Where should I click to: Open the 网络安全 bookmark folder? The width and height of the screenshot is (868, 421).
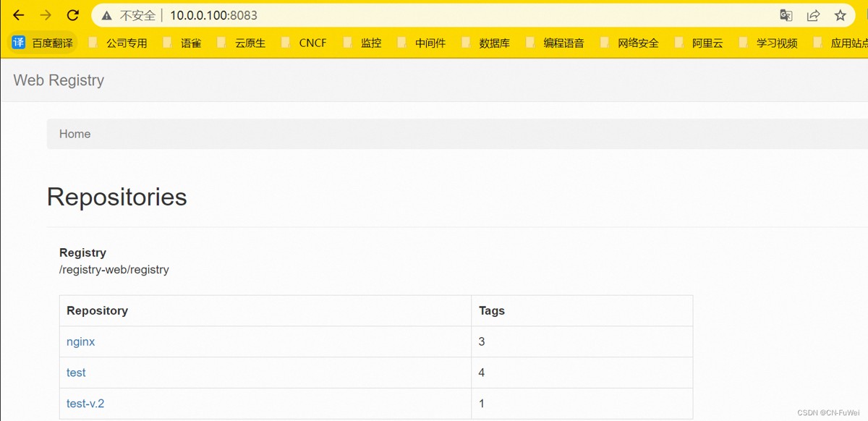pyautogui.click(x=629, y=43)
